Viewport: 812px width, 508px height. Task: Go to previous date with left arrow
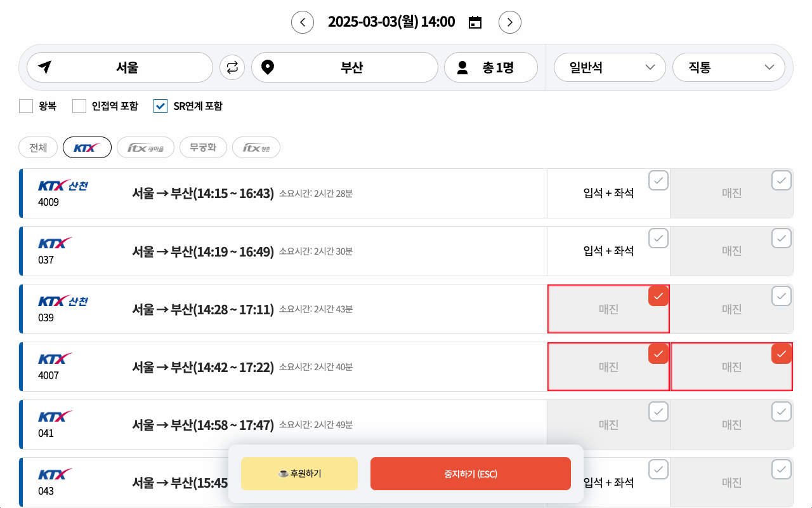(303, 22)
